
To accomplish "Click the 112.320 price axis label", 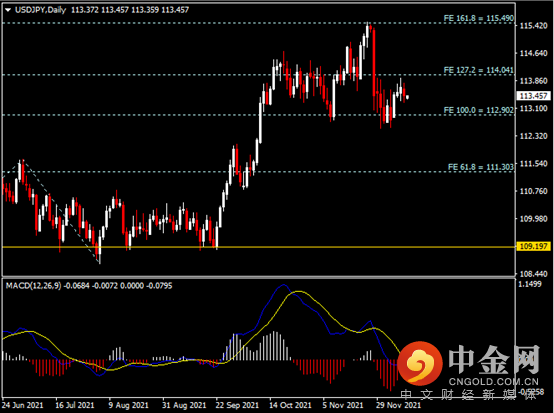I will coord(534,136).
